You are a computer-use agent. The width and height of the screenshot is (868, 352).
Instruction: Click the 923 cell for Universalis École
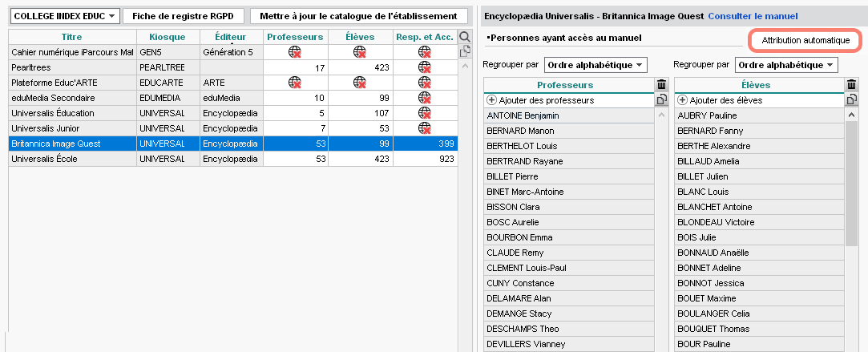pos(425,158)
